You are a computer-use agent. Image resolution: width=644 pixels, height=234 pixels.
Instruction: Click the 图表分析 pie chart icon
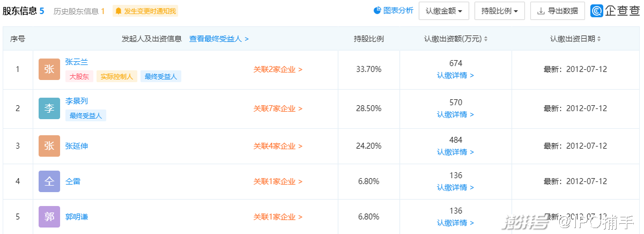point(377,10)
